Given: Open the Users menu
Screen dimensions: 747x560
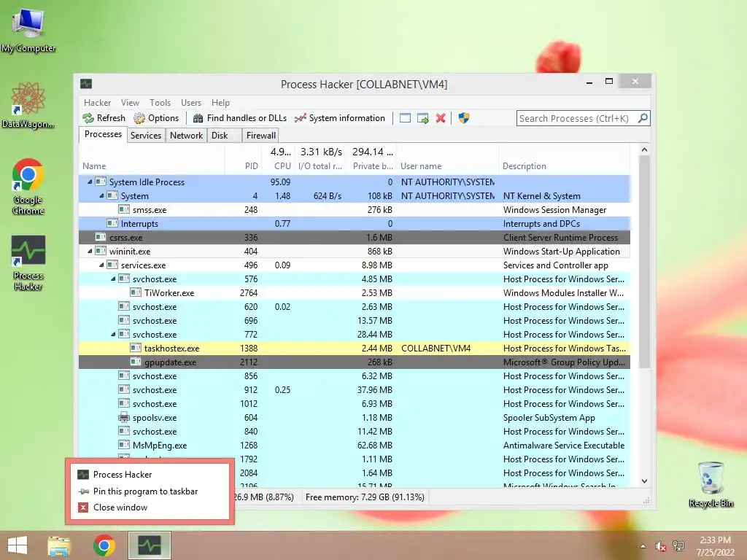Looking at the screenshot, I should (x=191, y=103).
